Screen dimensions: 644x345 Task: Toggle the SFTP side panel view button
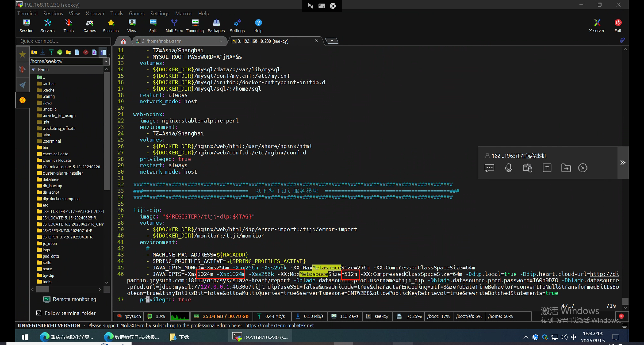click(x=103, y=52)
